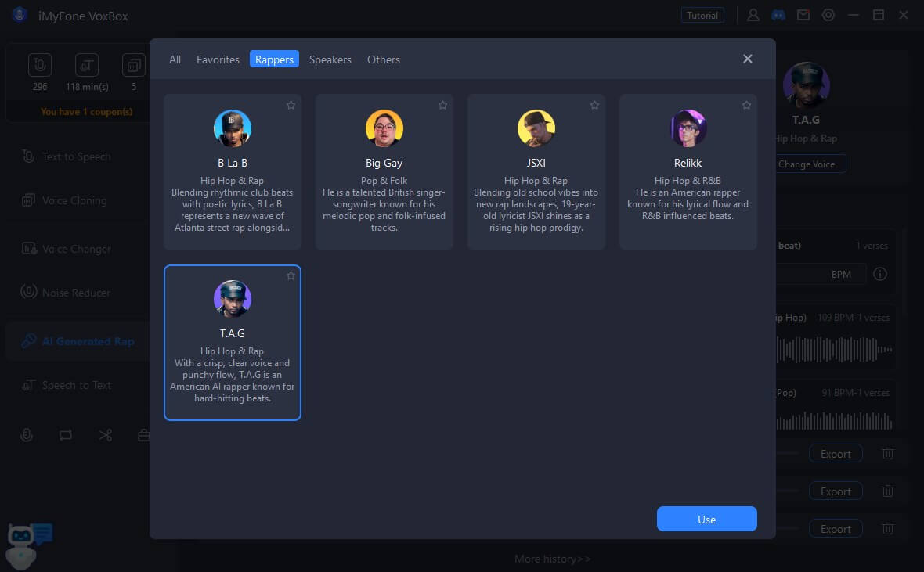Click the You have 1 coupon(s) link

tap(87, 111)
